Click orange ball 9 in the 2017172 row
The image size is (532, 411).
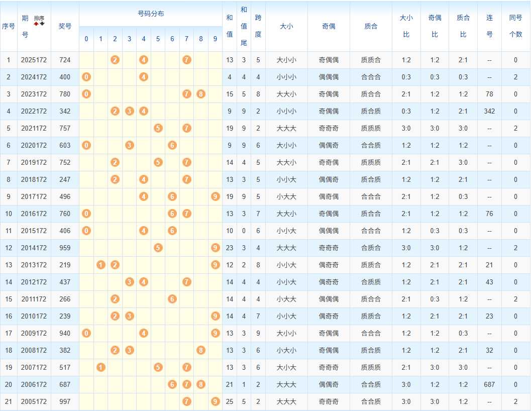click(215, 196)
